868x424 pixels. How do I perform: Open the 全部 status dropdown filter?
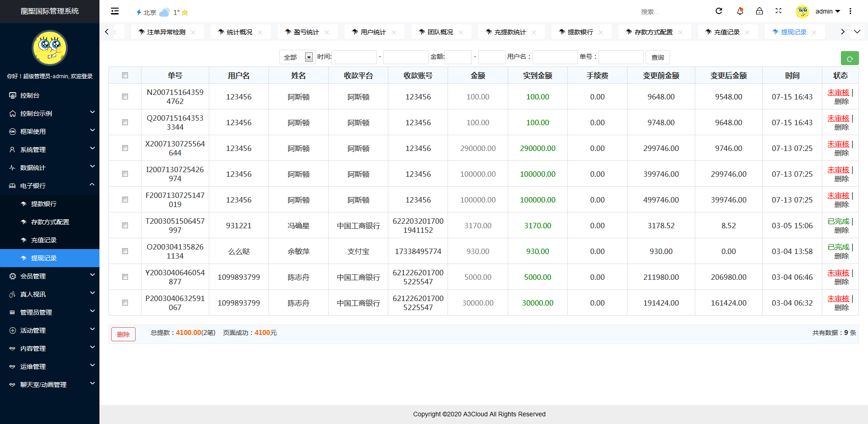click(297, 57)
